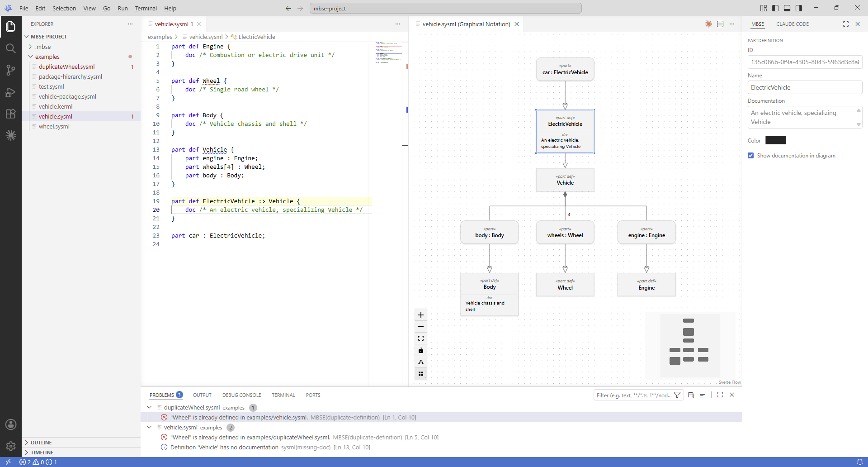The image size is (868, 467).
Task: Select the car : ElectricVehicle node
Action: pos(565,70)
